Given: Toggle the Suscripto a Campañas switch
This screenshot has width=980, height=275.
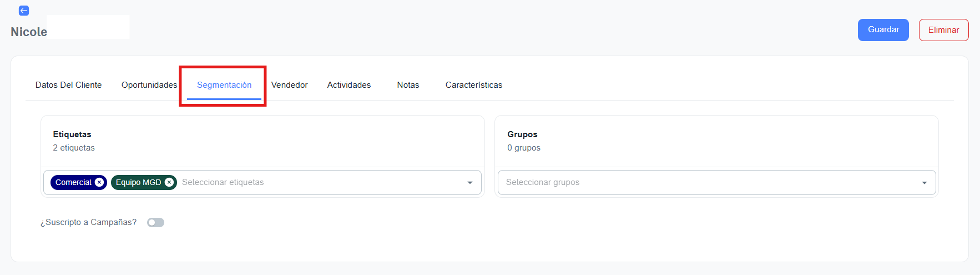Looking at the screenshot, I should pyautogui.click(x=155, y=223).
